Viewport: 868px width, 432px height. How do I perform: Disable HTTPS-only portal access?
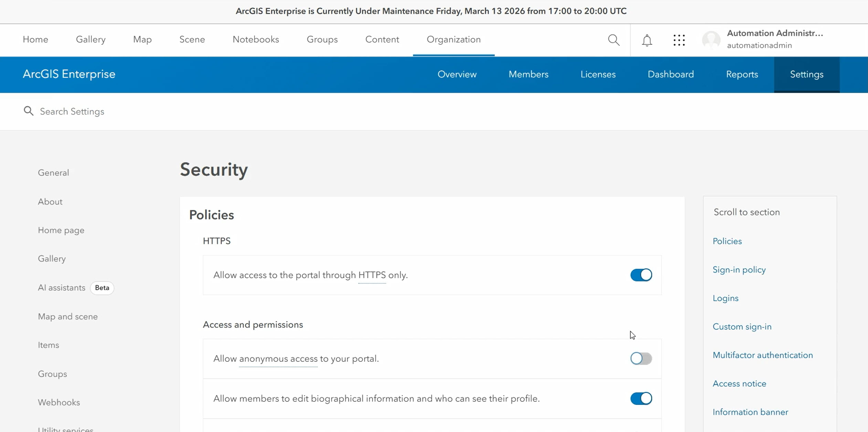(641, 275)
